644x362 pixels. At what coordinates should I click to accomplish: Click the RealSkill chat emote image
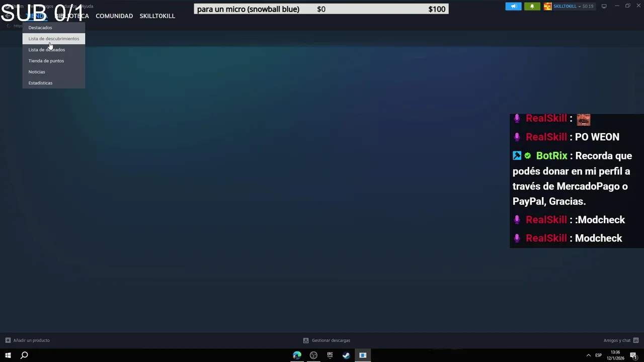click(583, 119)
